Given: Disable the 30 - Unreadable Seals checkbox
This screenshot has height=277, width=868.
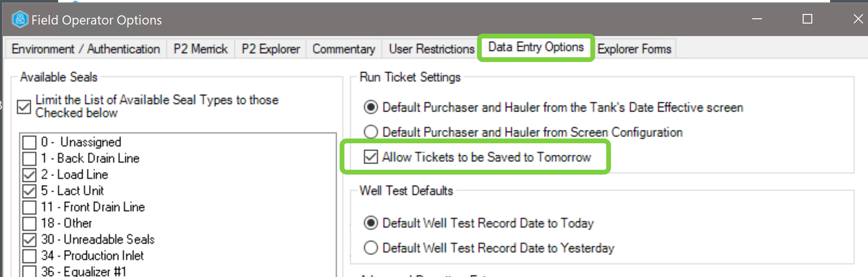Looking at the screenshot, I should 30,239.
